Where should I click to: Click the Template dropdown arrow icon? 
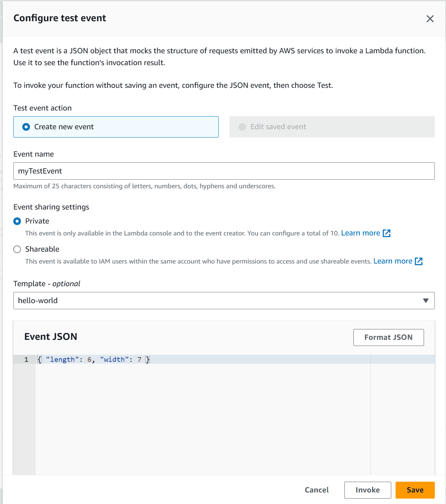click(x=426, y=301)
